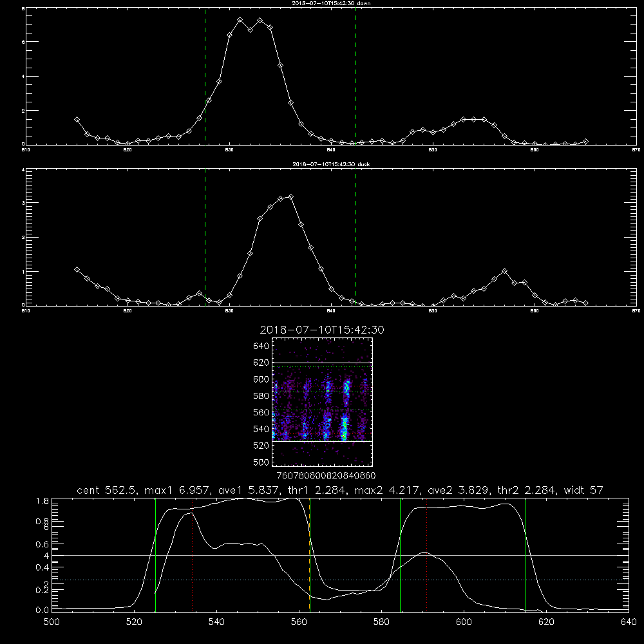Image resolution: width=644 pixels, height=644 pixels.
Task: Click the red dotted line near 534 in bottom plot
Action: [192, 555]
